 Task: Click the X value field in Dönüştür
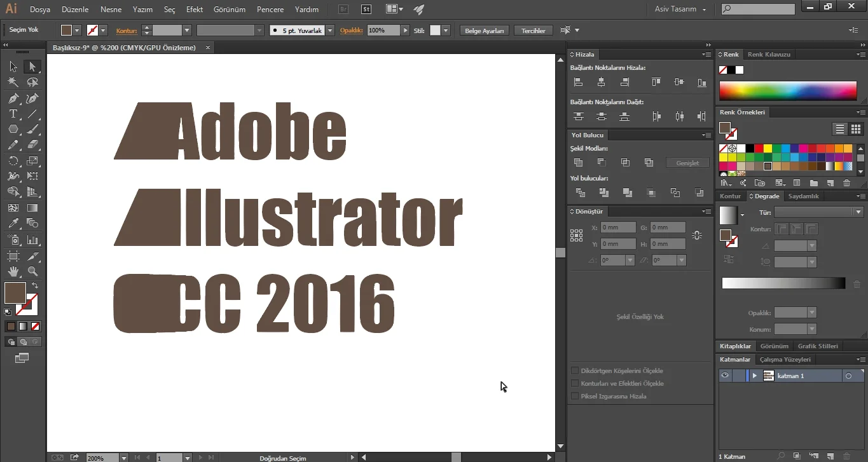pos(618,227)
